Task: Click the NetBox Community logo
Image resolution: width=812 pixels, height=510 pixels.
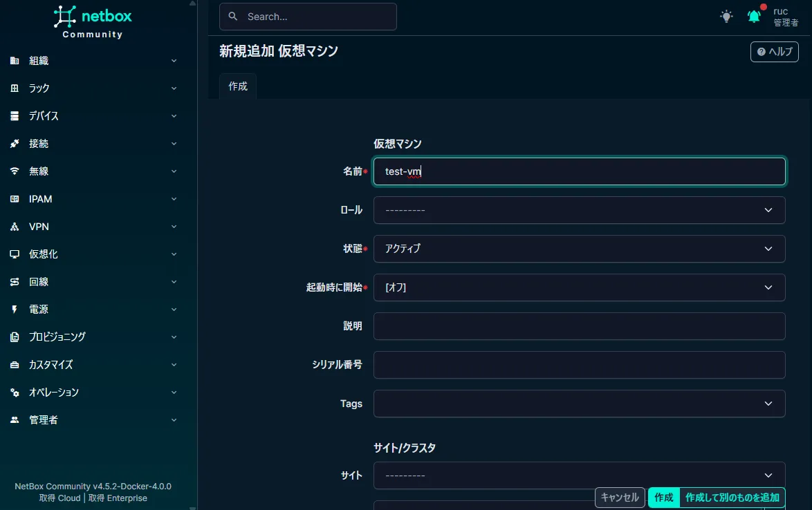Action: point(93,22)
